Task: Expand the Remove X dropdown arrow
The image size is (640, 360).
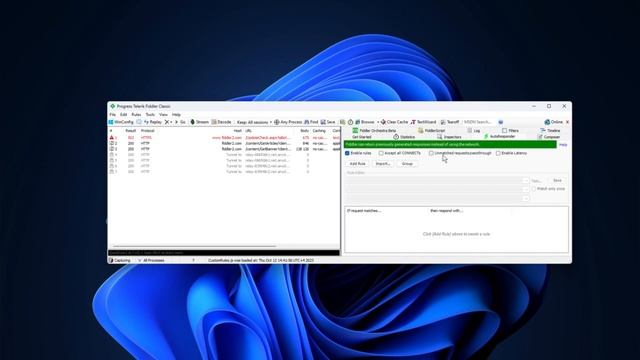Action: click(171, 122)
